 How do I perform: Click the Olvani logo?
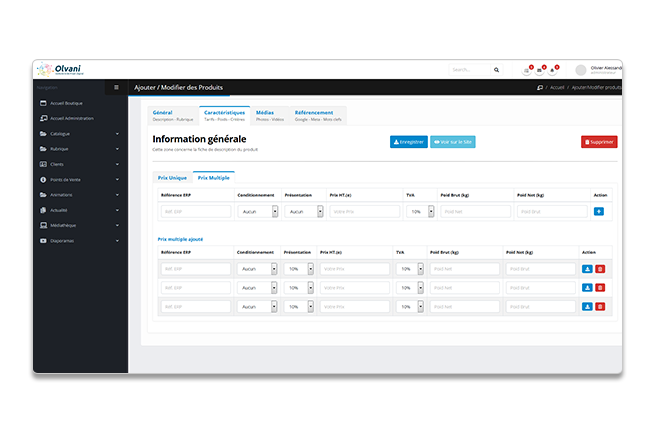pos(60,69)
